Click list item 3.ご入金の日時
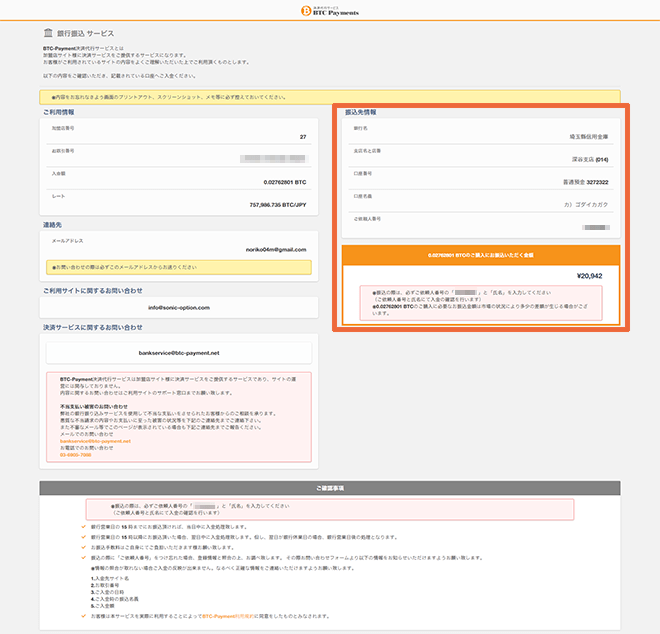The height and width of the screenshot is (634, 660). pos(108,592)
